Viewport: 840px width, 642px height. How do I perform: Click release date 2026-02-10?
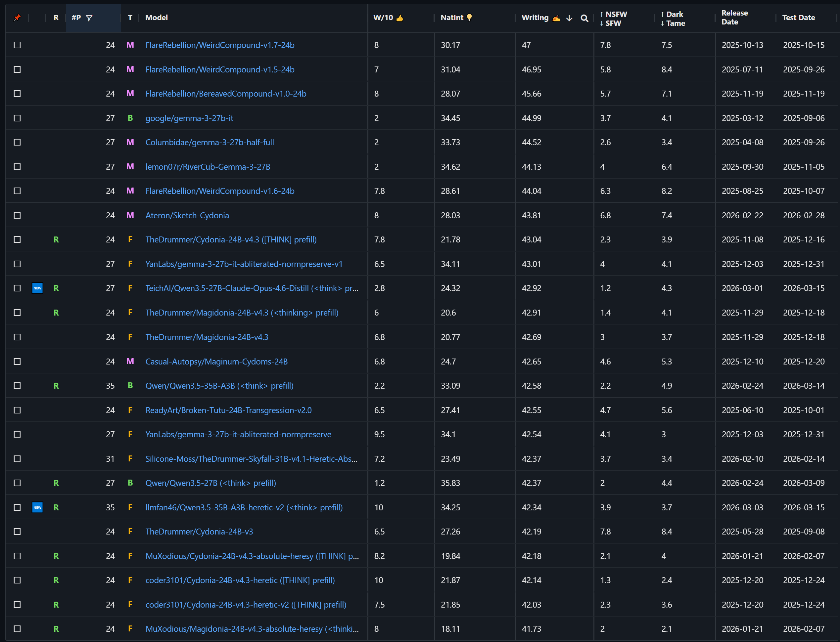point(742,459)
